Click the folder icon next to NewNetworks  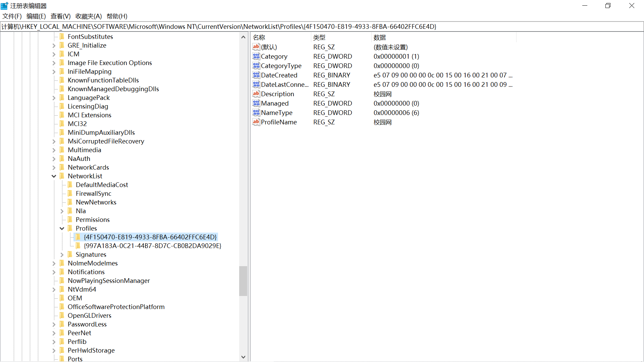click(x=70, y=202)
